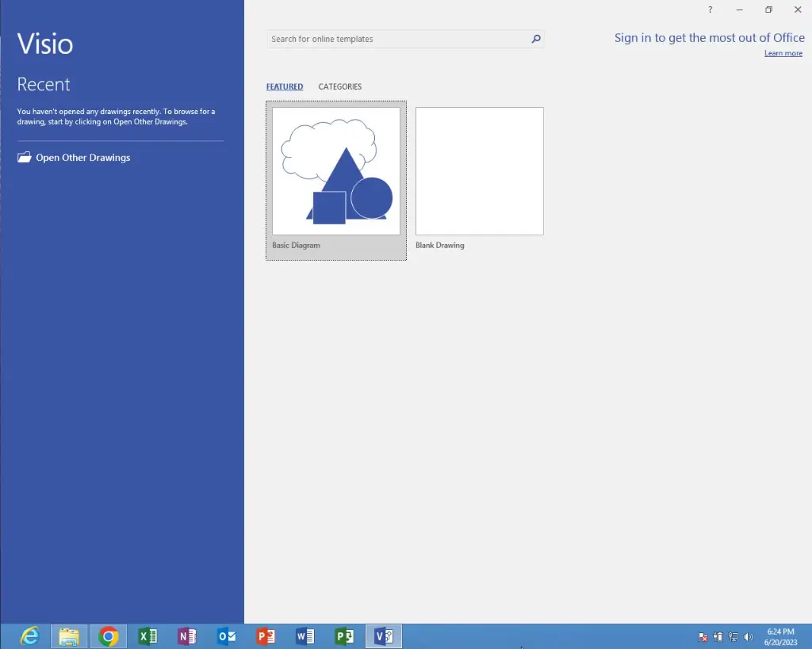
Task: Switch to the Categories tab
Action: coord(339,86)
